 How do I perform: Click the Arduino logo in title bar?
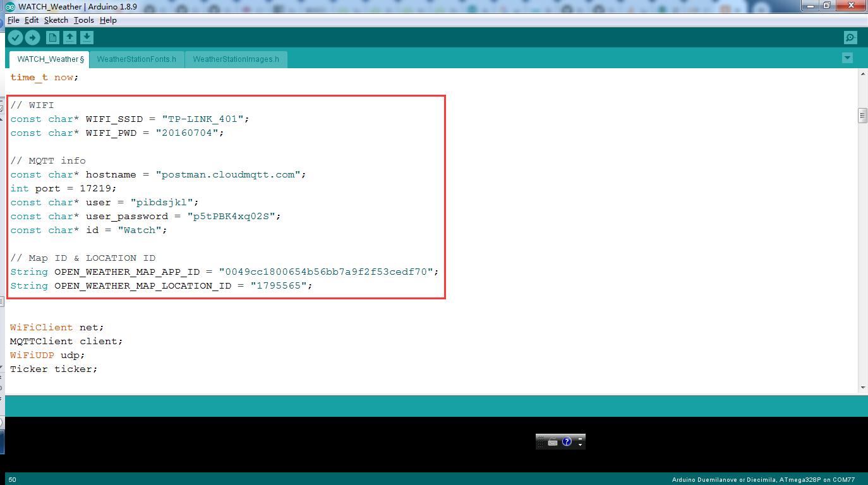pyautogui.click(x=10, y=6)
